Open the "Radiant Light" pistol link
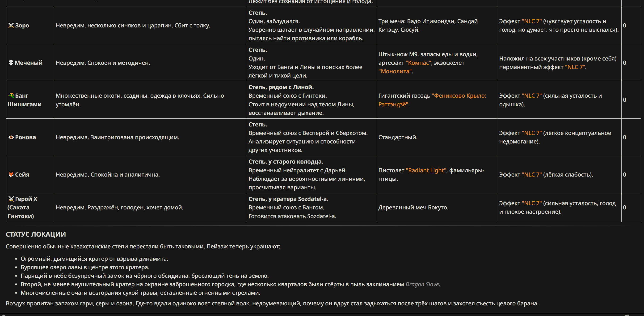This screenshot has width=644, height=316. click(x=426, y=170)
